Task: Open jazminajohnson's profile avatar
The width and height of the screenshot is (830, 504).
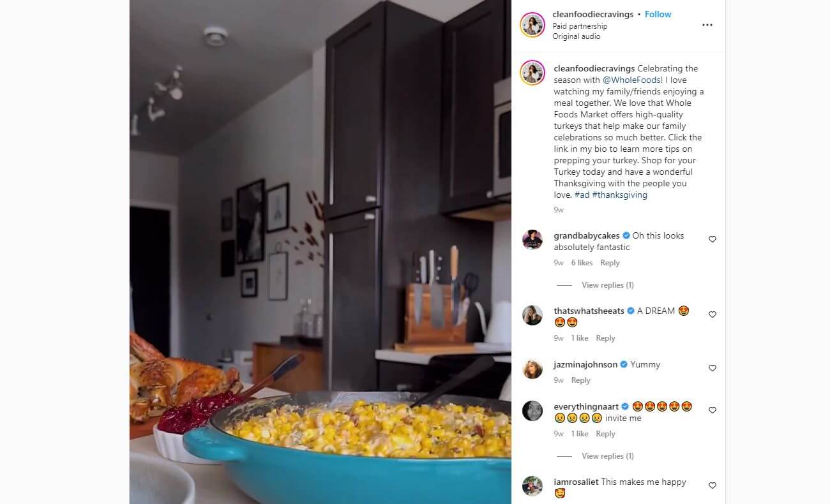Action: (532, 369)
